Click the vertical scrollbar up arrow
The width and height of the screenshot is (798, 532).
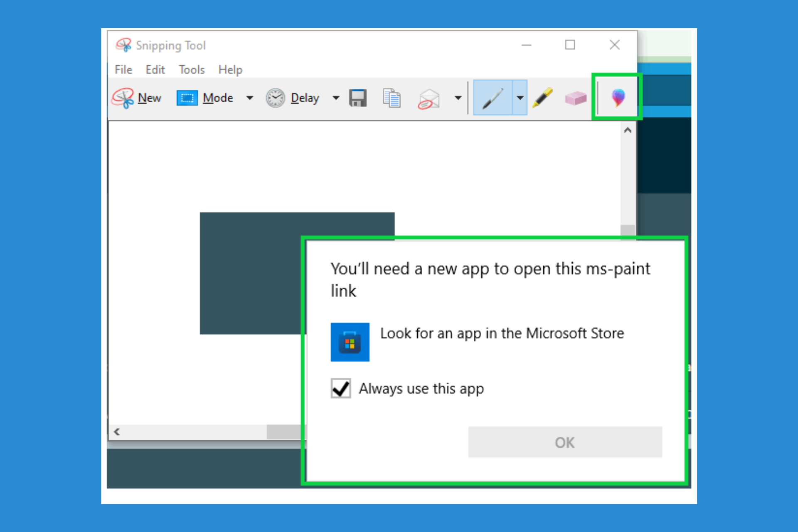628,130
